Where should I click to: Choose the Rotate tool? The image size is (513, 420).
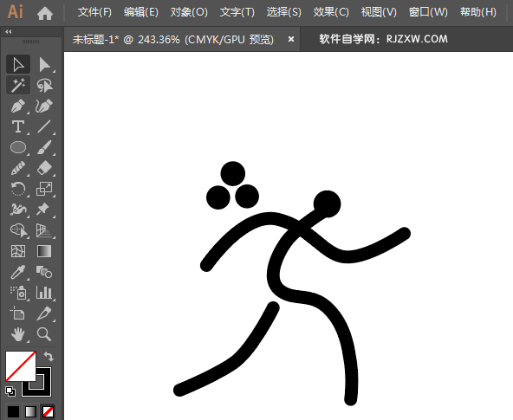point(18,189)
